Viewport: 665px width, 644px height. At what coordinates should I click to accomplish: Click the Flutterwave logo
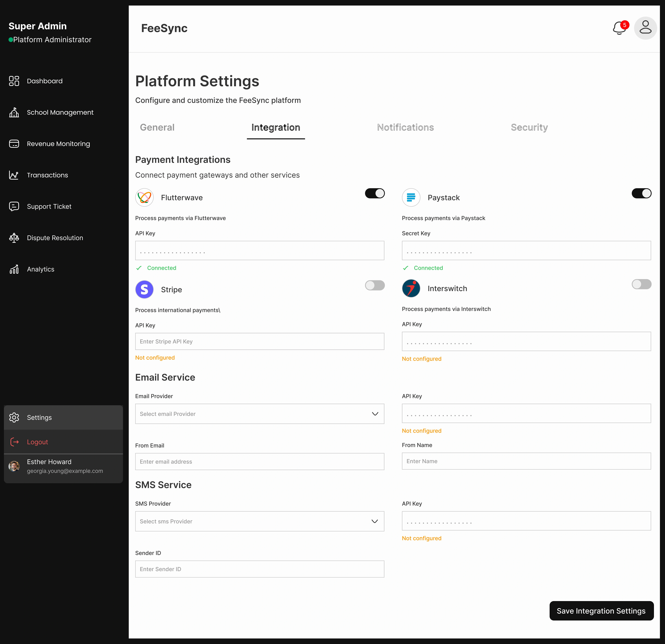click(145, 197)
